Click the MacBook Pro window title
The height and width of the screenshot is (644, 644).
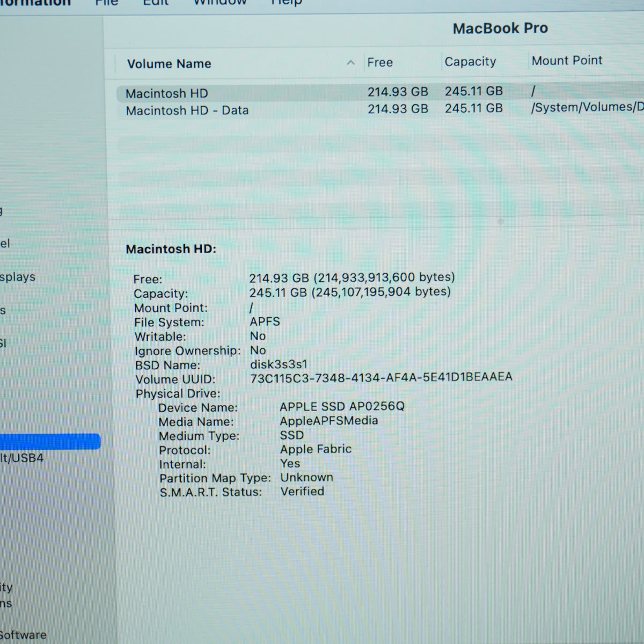tap(500, 28)
